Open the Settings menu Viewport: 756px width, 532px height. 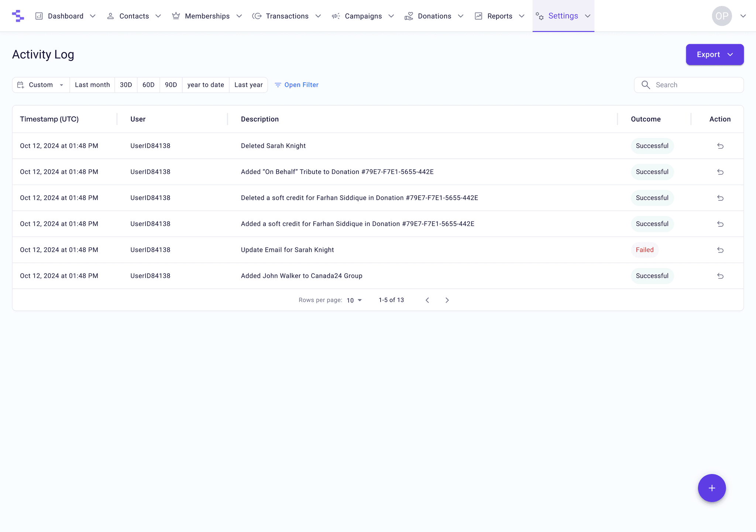point(563,16)
